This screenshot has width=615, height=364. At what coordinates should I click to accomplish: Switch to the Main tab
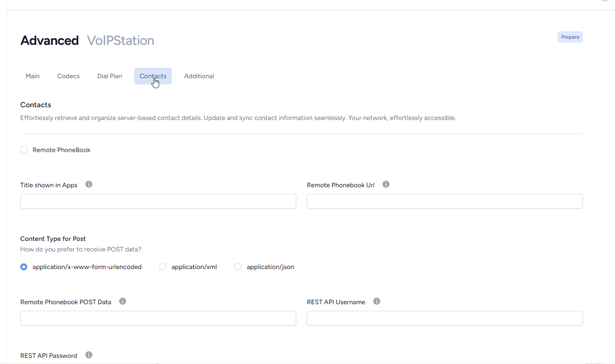[33, 76]
